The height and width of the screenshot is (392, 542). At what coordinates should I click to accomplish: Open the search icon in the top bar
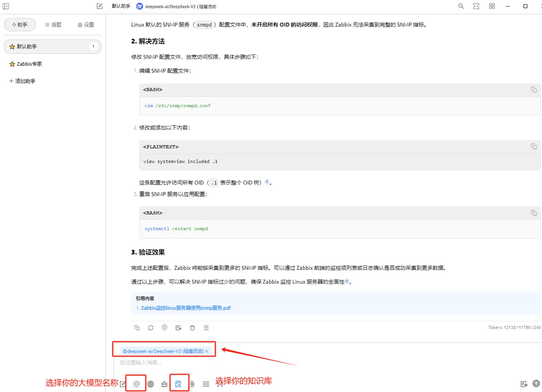[461, 6]
